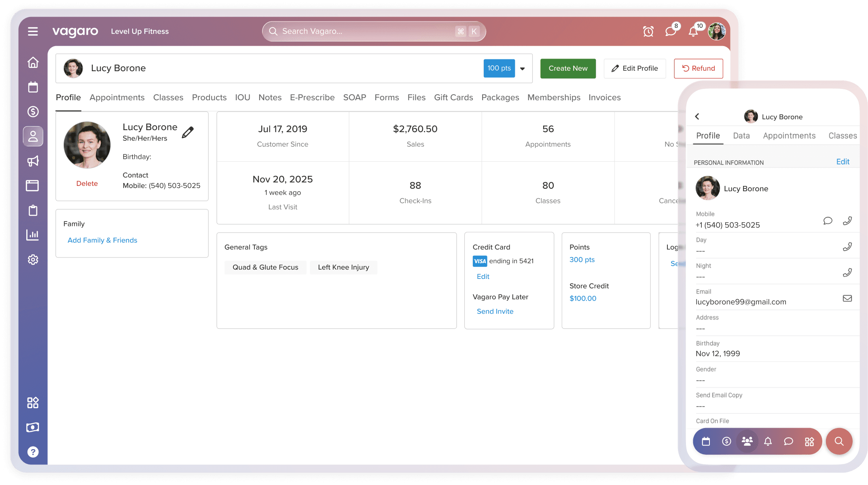The height and width of the screenshot is (485, 868).
Task: Click the Search Vagaro input field
Action: (x=364, y=31)
